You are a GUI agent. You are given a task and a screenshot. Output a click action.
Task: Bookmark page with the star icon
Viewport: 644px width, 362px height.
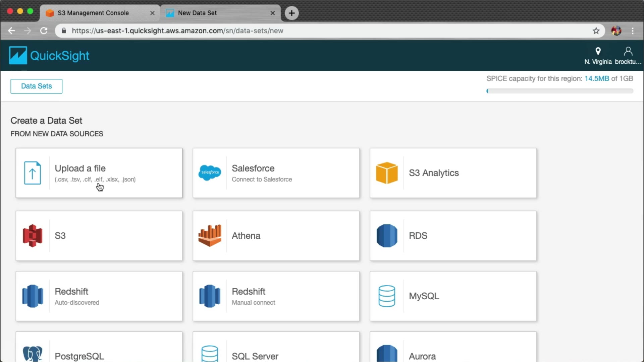pyautogui.click(x=596, y=31)
